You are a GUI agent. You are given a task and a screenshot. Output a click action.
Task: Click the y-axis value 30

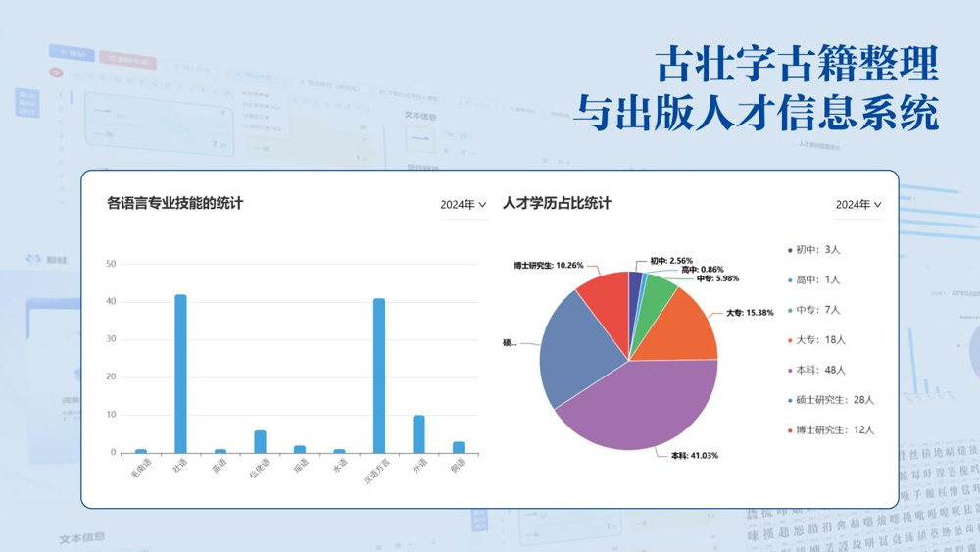click(111, 339)
